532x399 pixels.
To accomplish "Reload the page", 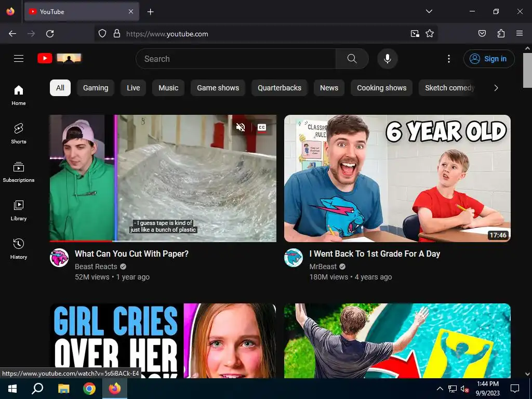I will [50, 34].
